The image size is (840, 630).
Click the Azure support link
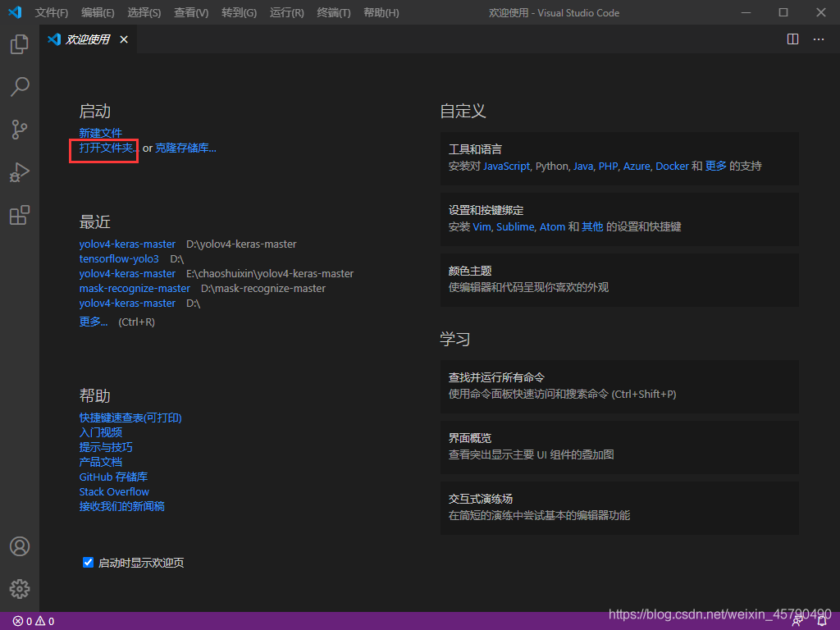[x=637, y=166]
